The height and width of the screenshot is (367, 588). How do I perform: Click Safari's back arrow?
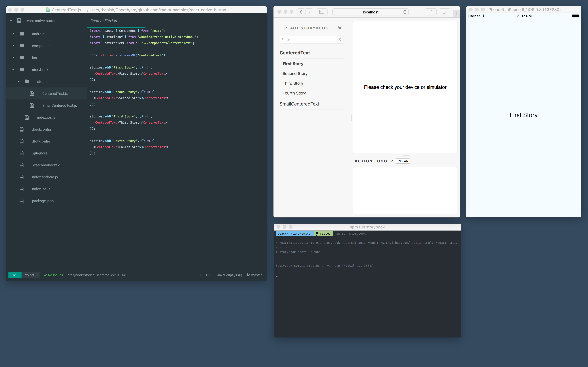pyautogui.click(x=301, y=12)
